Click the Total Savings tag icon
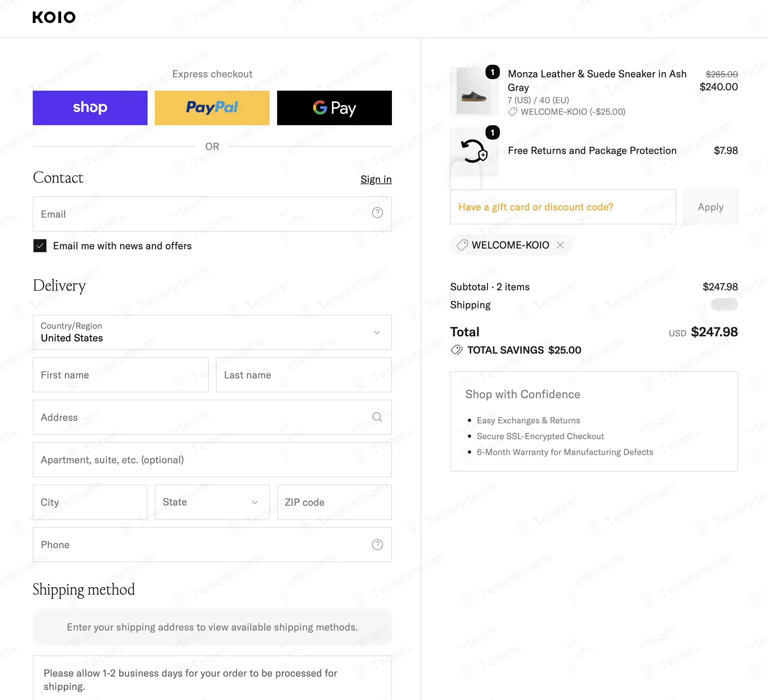768x700 pixels. click(x=456, y=350)
